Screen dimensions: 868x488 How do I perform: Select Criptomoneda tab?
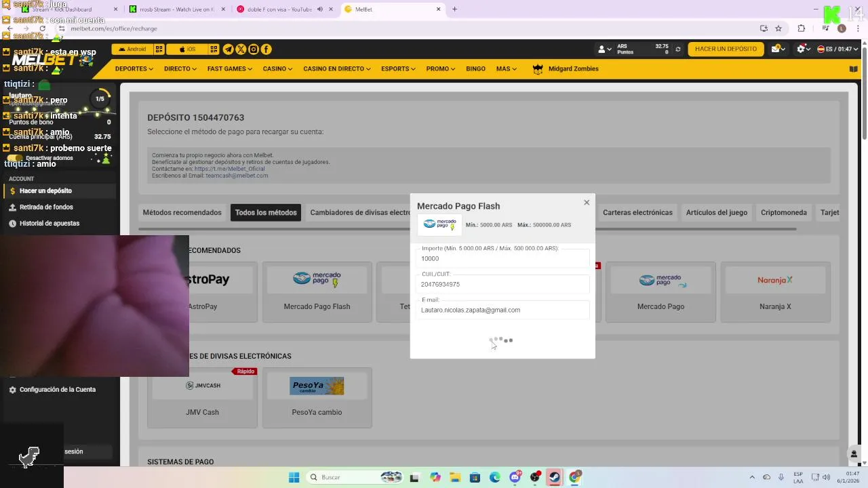[784, 213]
